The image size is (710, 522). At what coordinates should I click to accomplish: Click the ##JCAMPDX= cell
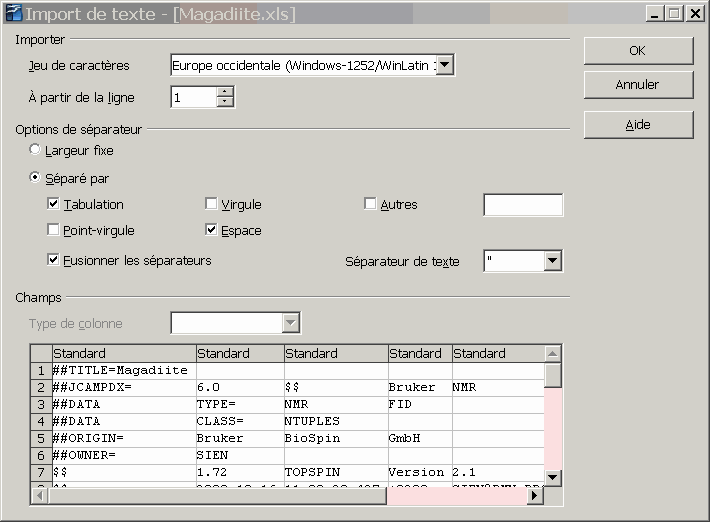click(x=124, y=388)
